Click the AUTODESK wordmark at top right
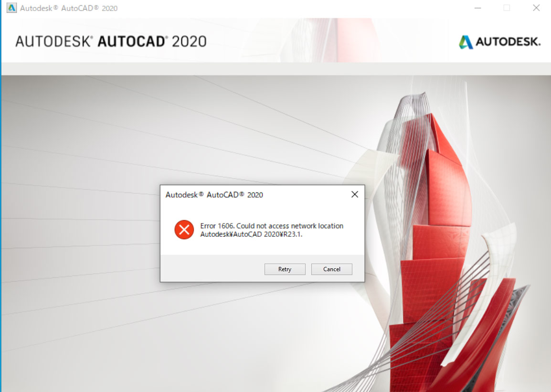 (508, 42)
